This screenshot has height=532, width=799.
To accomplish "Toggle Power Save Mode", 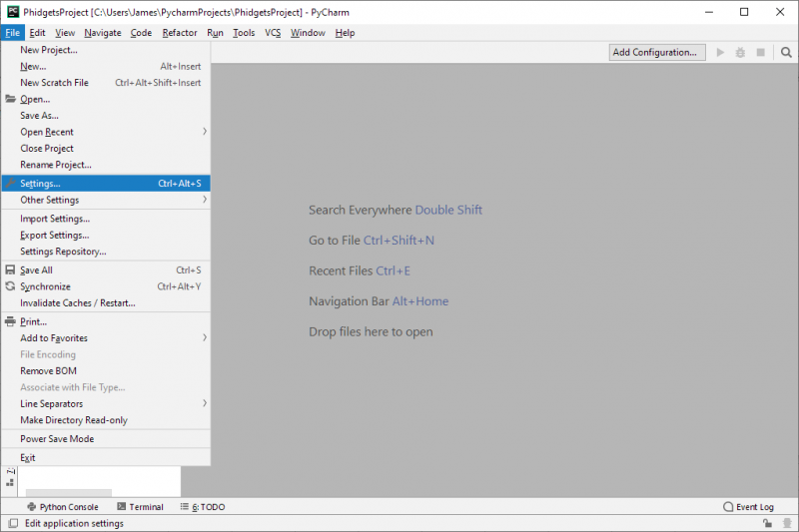I will [106, 439].
